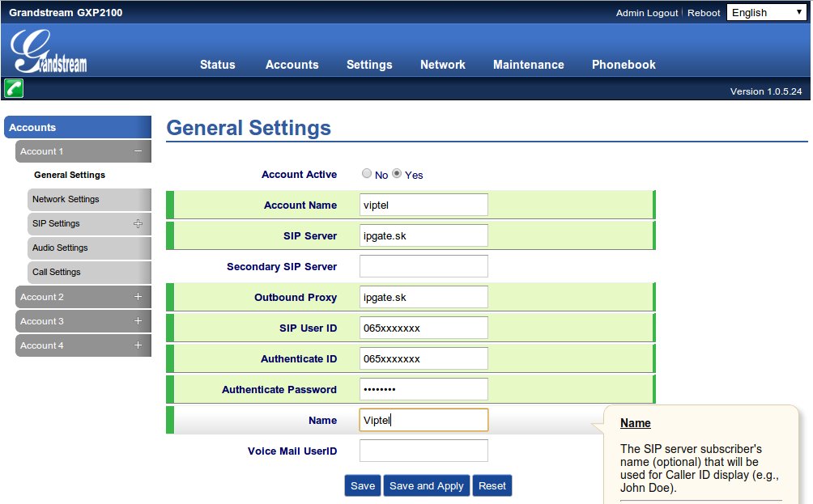813x504 pixels.
Task: Click Save and Apply button
Action: point(426,486)
